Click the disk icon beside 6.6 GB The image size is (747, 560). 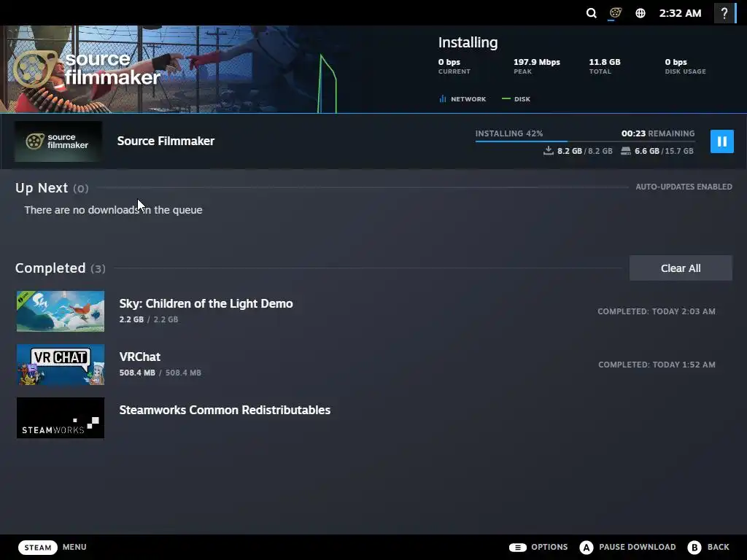tap(625, 151)
